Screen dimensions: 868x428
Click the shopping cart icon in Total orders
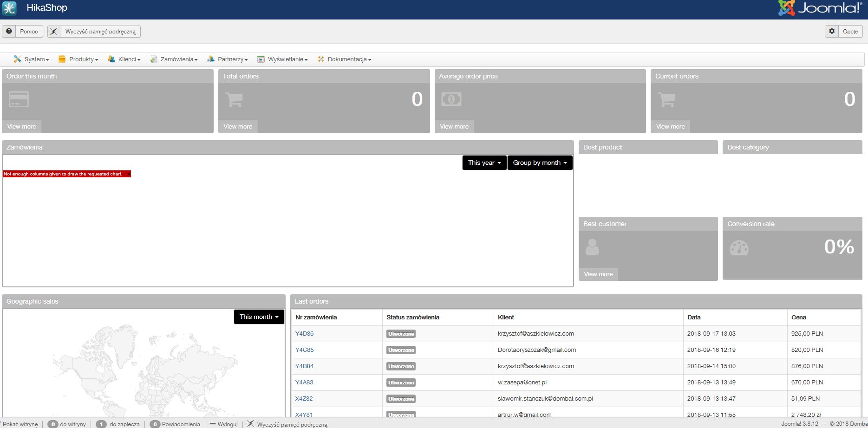click(x=234, y=99)
